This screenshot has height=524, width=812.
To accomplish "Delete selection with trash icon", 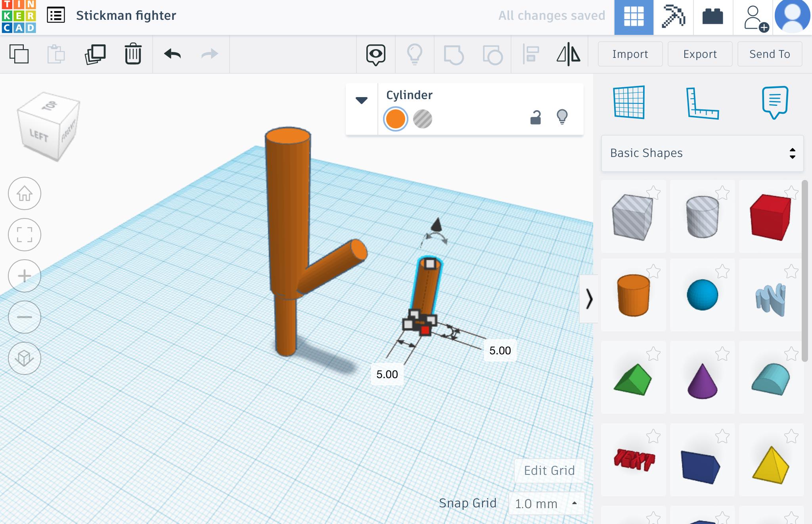I will [x=133, y=54].
